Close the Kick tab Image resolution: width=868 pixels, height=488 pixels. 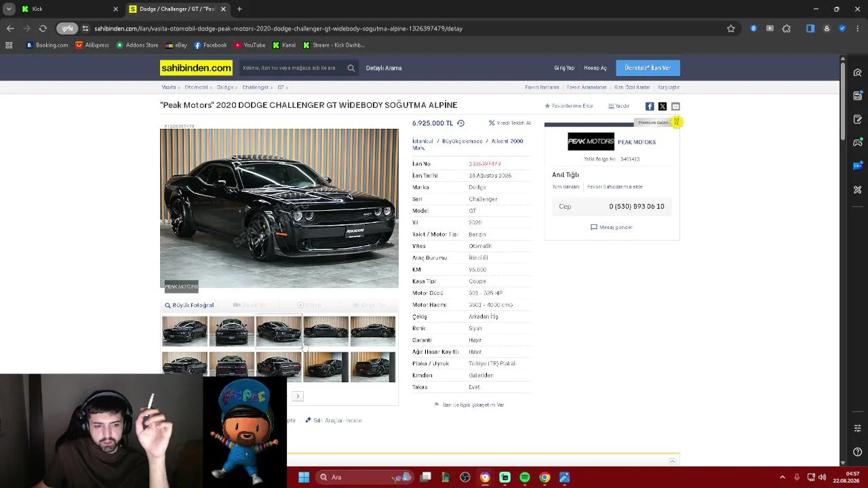pos(115,9)
